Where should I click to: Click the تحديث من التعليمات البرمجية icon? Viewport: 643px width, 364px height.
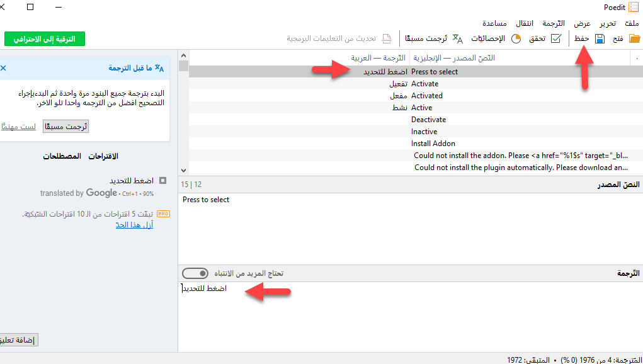point(387,38)
